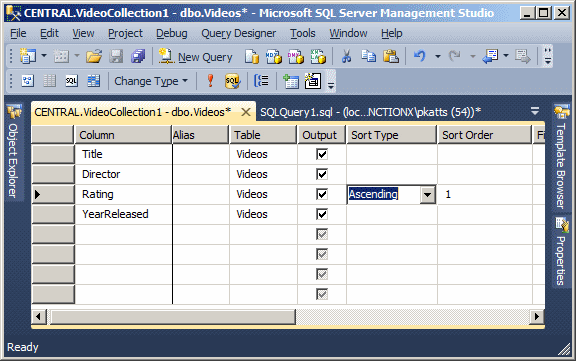
Task: Click the Execute SQL exclamation icon
Action: [210, 80]
